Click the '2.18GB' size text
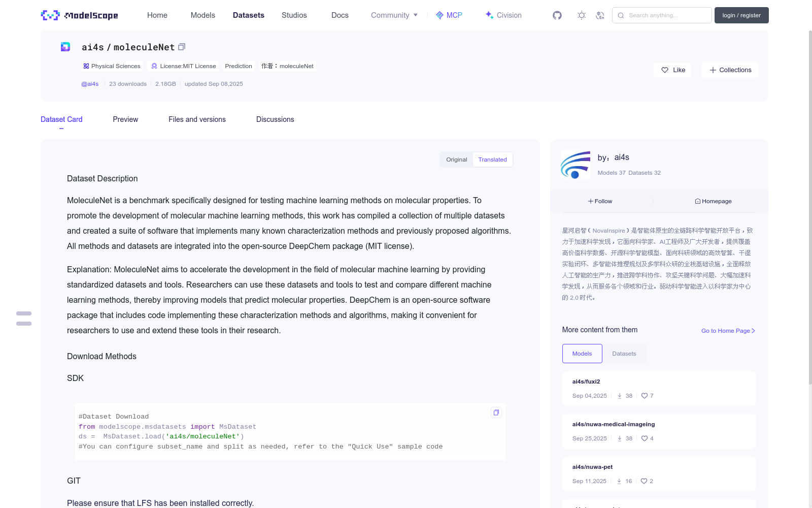 tap(165, 84)
